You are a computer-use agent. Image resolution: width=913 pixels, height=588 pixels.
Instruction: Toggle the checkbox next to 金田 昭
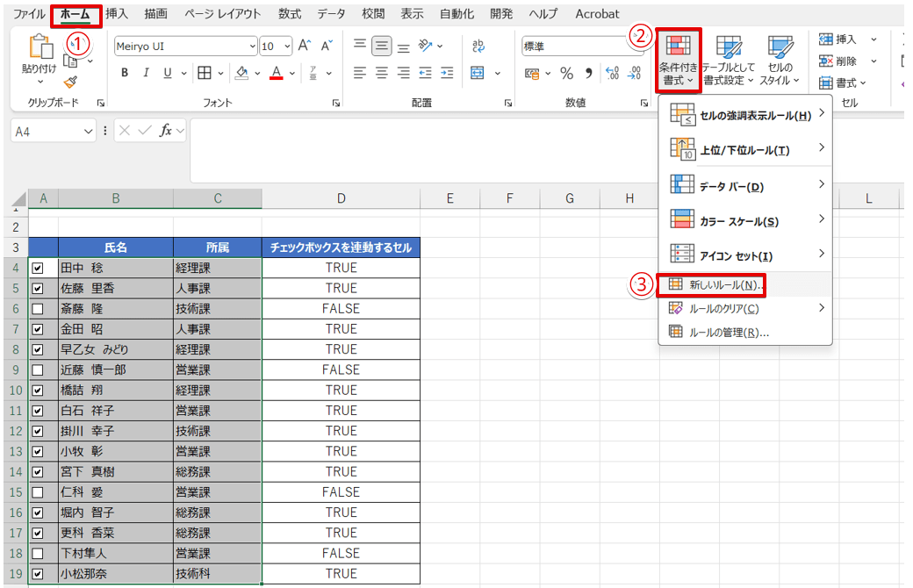(38, 329)
